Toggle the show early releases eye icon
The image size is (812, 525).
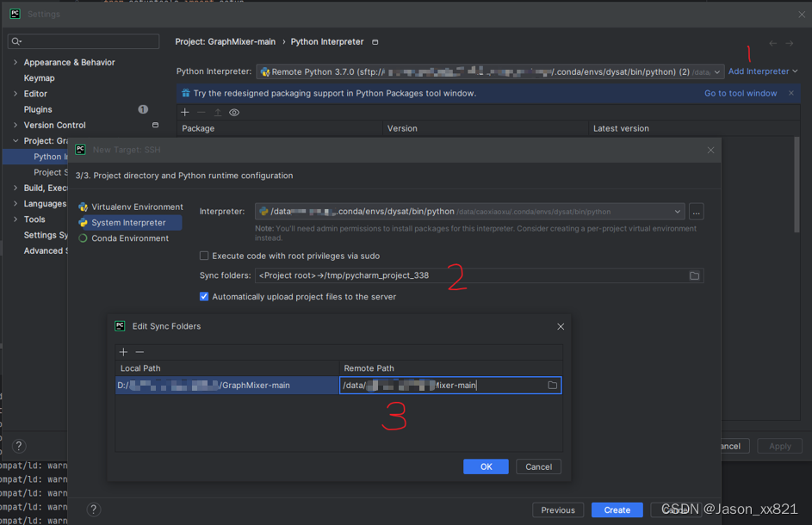(234, 113)
